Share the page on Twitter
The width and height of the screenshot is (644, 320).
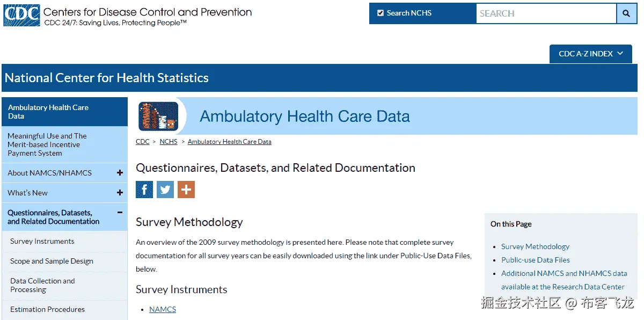165,190
